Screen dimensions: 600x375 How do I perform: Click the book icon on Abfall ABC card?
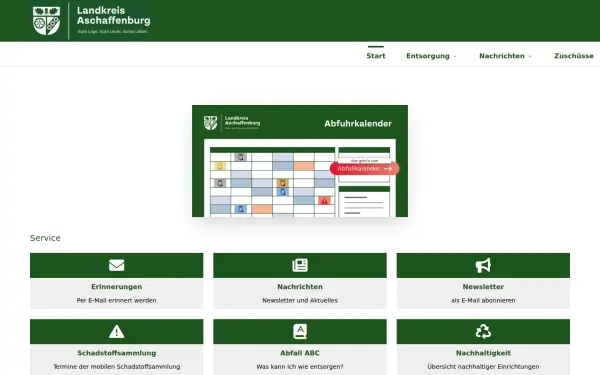300,331
